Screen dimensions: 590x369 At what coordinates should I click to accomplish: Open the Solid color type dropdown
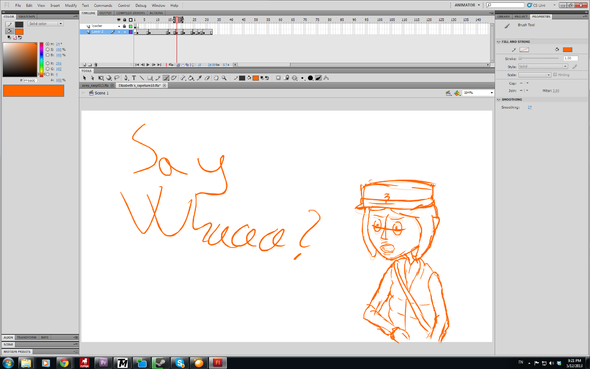pos(45,23)
